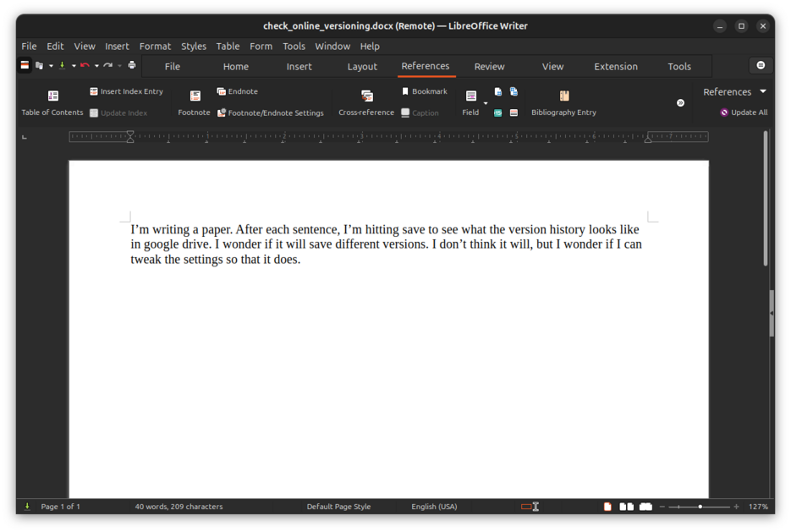The height and width of the screenshot is (532, 791).
Task: Click the red Undo arrow icon
Action: pyautogui.click(x=85, y=65)
